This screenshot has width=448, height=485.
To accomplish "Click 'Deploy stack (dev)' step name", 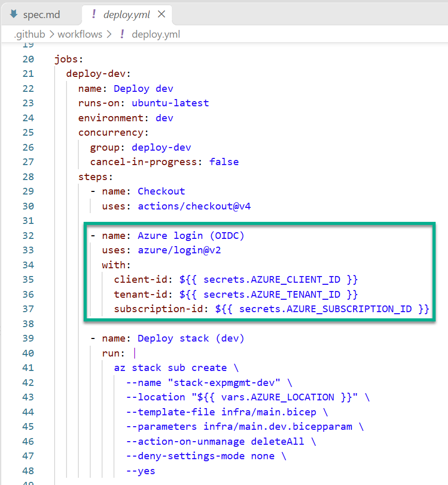I will [x=191, y=338].
